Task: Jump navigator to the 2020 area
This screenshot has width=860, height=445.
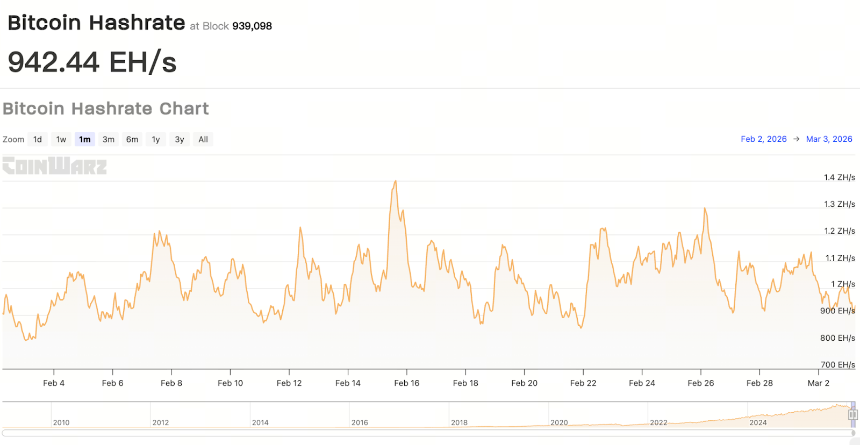Action: (x=559, y=423)
